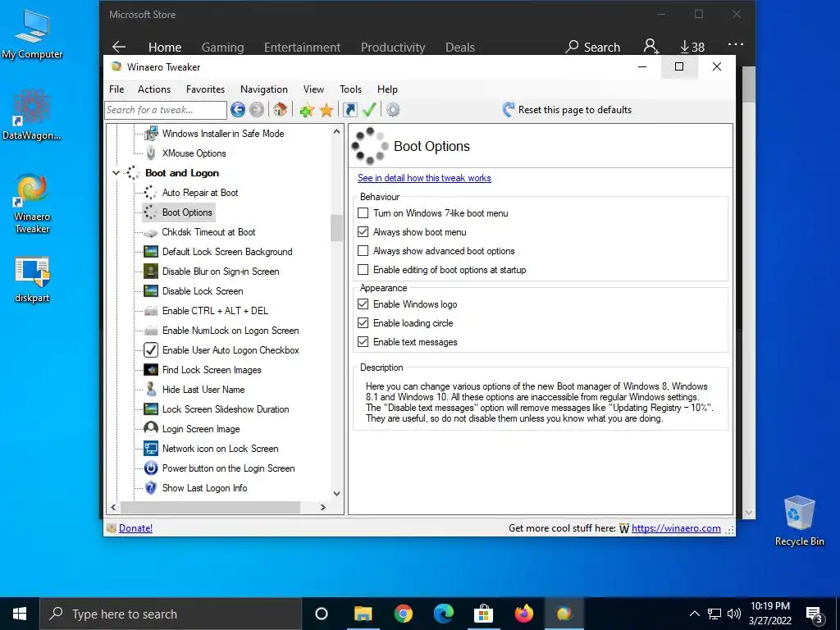Image resolution: width=840 pixels, height=630 pixels.
Task: Click the Donate! link
Action: (x=135, y=528)
